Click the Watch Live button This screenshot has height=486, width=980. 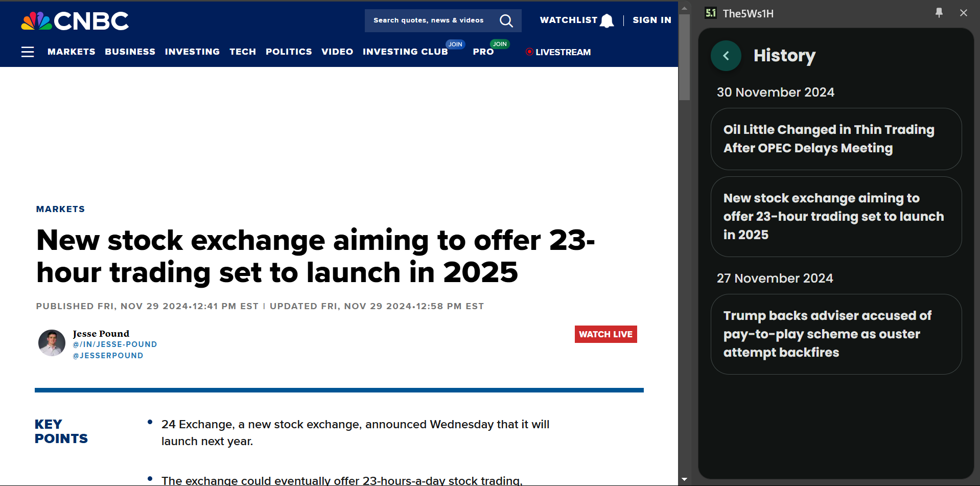pos(606,334)
